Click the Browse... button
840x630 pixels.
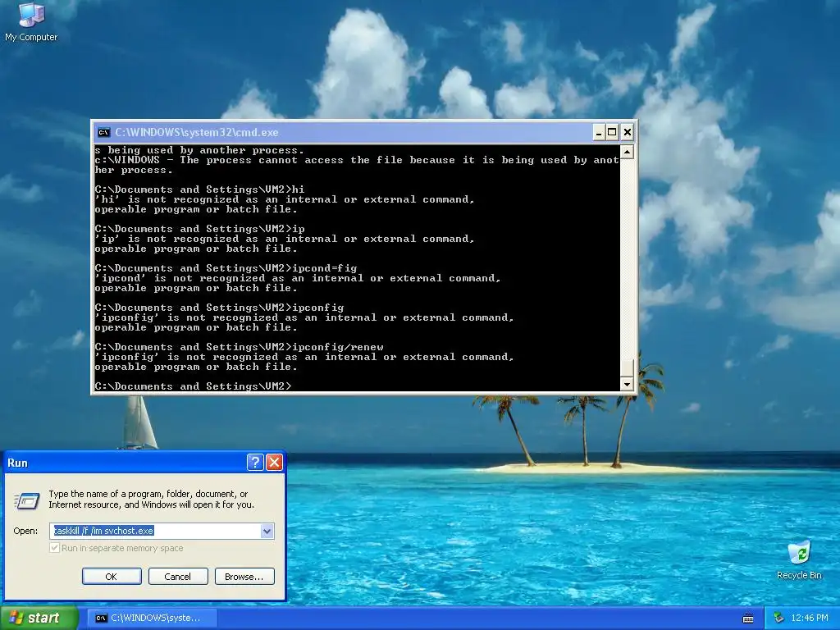244,577
